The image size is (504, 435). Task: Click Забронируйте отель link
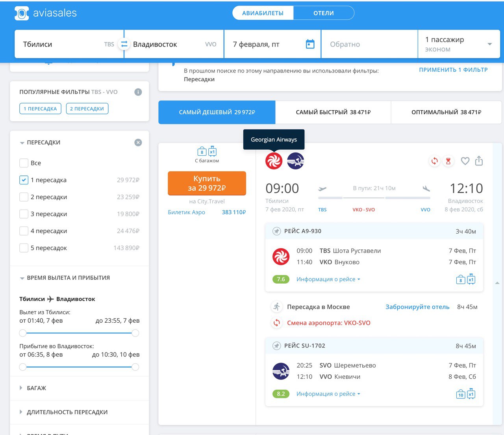(x=417, y=307)
